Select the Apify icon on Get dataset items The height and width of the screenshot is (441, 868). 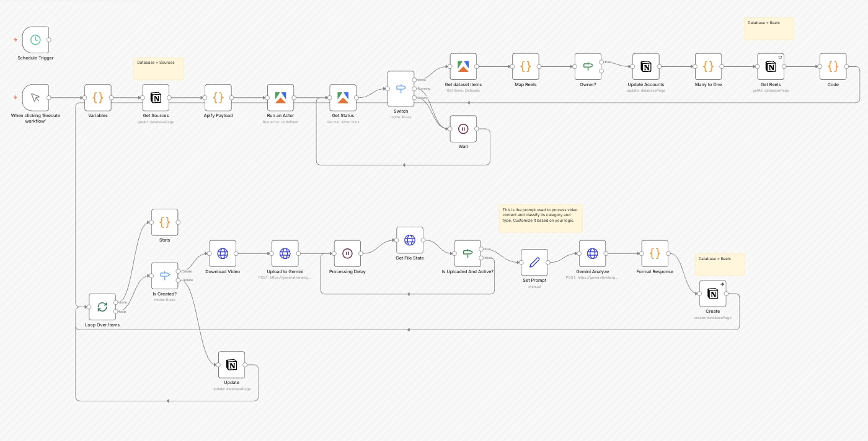pyautogui.click(x=463, y=66)
